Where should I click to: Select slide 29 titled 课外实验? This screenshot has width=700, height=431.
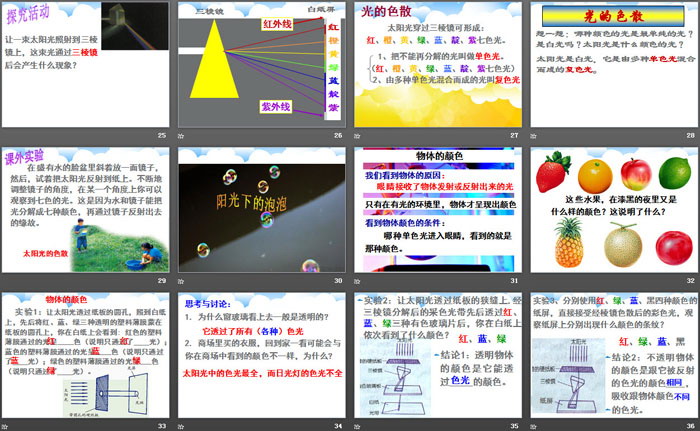[x=85, y=210]
